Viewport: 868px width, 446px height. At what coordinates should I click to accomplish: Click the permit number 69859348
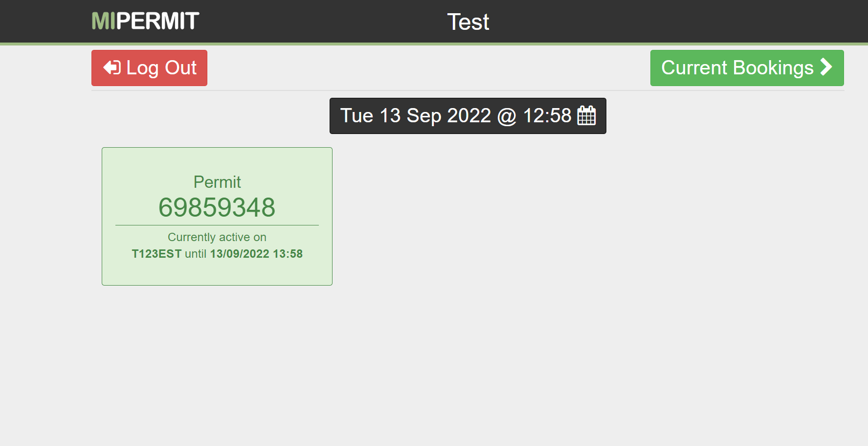tap(217, 207)
